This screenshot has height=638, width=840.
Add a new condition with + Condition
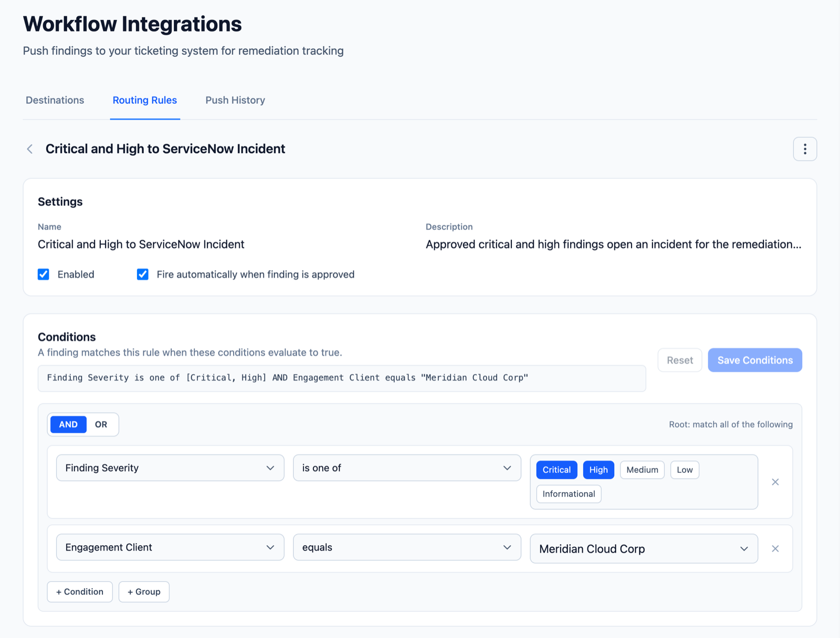[x=80, y=592]
